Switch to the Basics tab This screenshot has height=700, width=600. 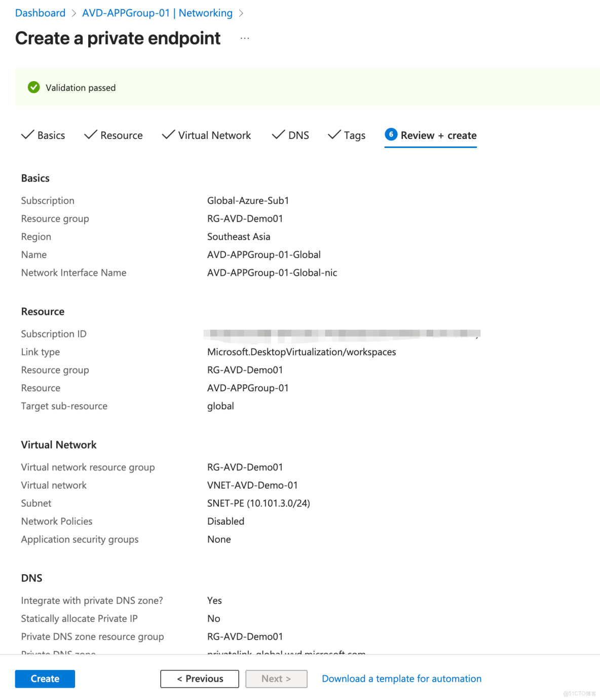(x=51, y=135)
